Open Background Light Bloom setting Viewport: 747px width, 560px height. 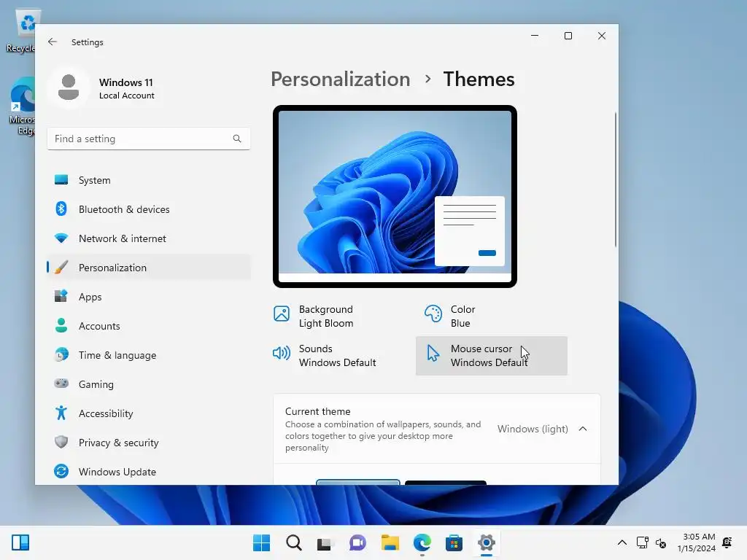click(340, 316)
